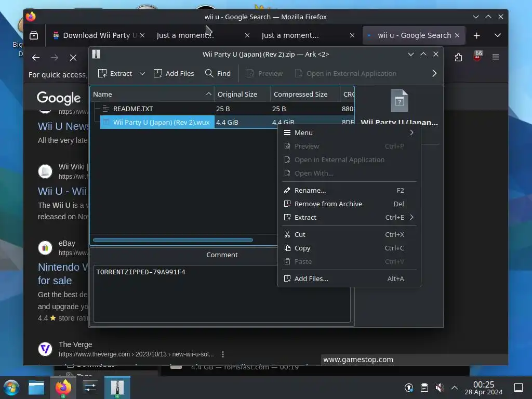Choose Add Files... in context menu
532x399 pixels.
coord(349,278)
